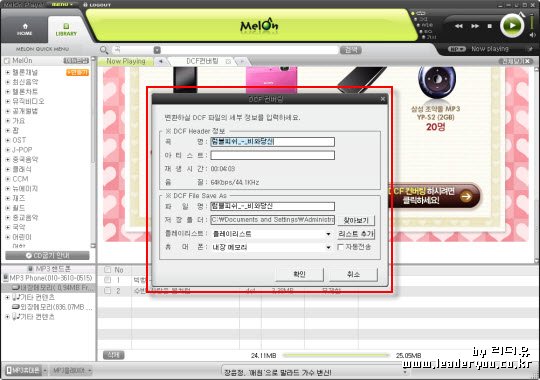Click the MeLOn root item in sidebar
The width and height of the screenshot is (540, 380).
tap(22, 61)
